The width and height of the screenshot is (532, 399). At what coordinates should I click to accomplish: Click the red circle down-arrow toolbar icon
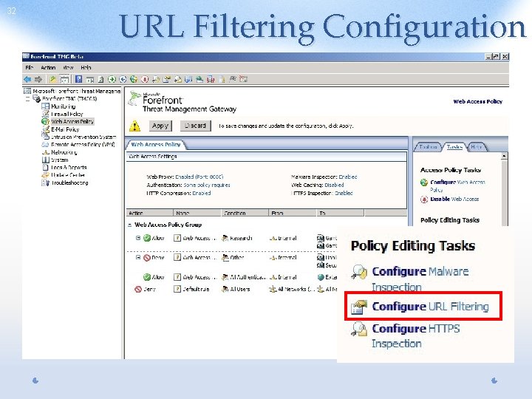click(x=145, y=79)
